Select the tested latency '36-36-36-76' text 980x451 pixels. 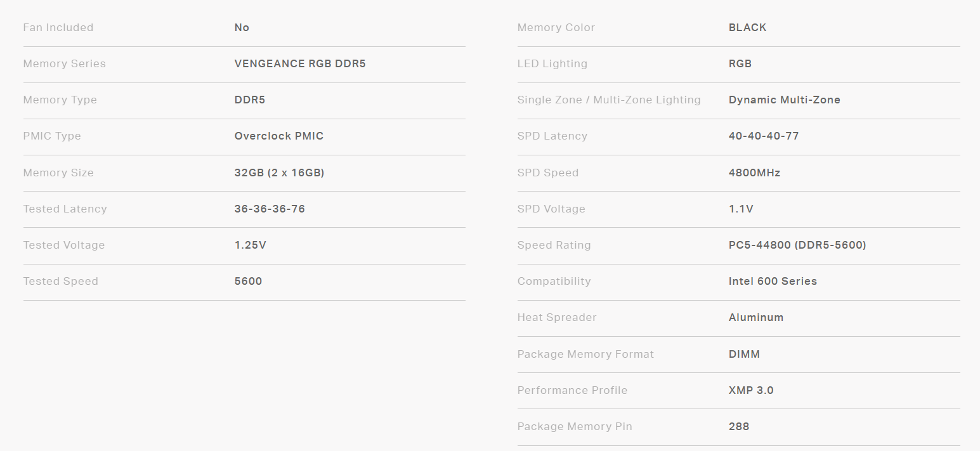pyautogui.click(x=270, y=209)
